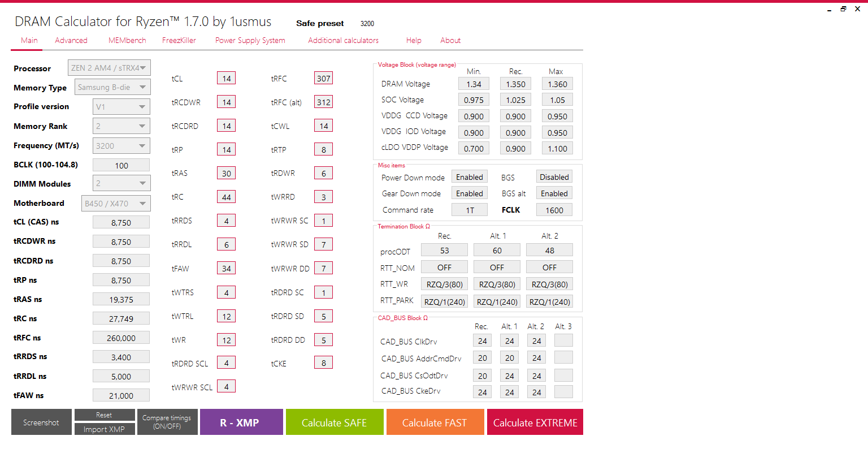Select the tFAW timing field showing 34

pyautogui.click(x=226, y=268)
